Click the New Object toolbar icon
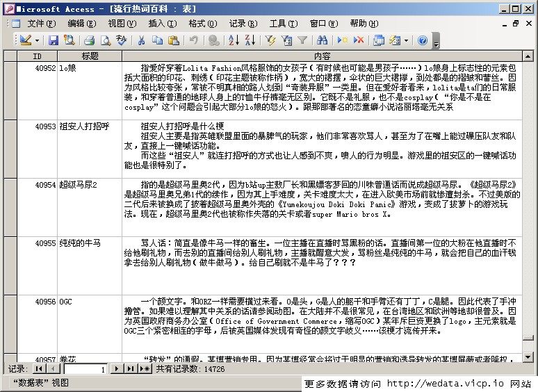 pyautogui.click(x=395, y=40)
